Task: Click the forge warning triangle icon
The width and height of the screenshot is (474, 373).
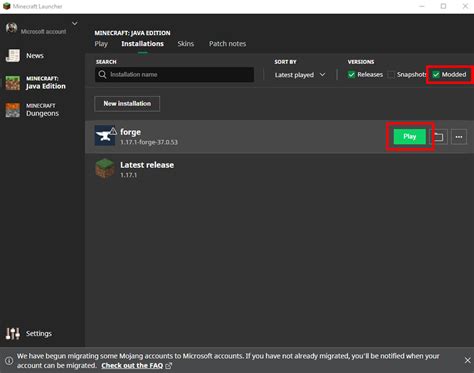Action: pyautogui.click(x=114, y=131)
